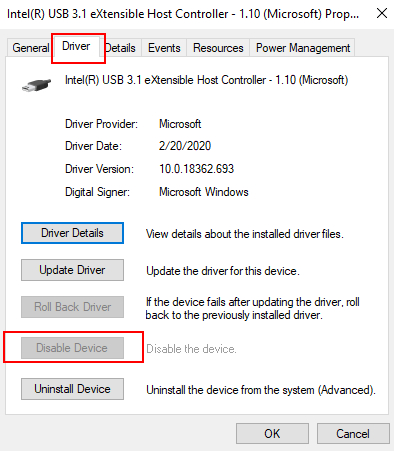Click 'View details about the installed driver files' text
This screenshot has height=451, width=394.
(x=245, y=234)
